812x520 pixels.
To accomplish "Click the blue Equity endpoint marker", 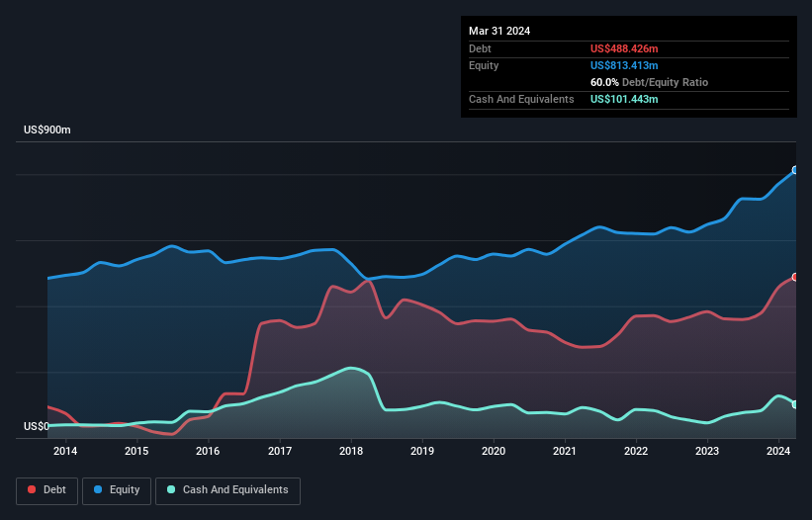I will [795, 170].
